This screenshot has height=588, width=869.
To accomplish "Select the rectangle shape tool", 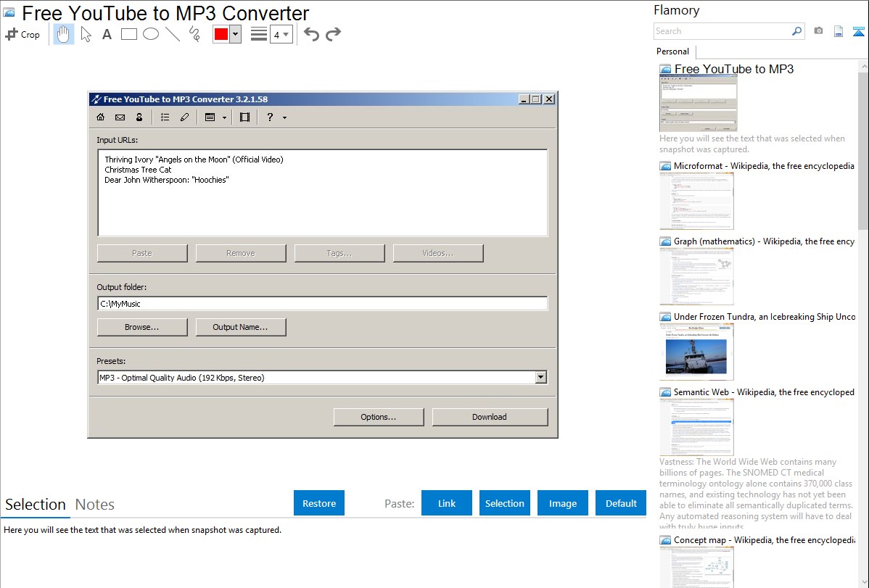I will tap(129, 34).
